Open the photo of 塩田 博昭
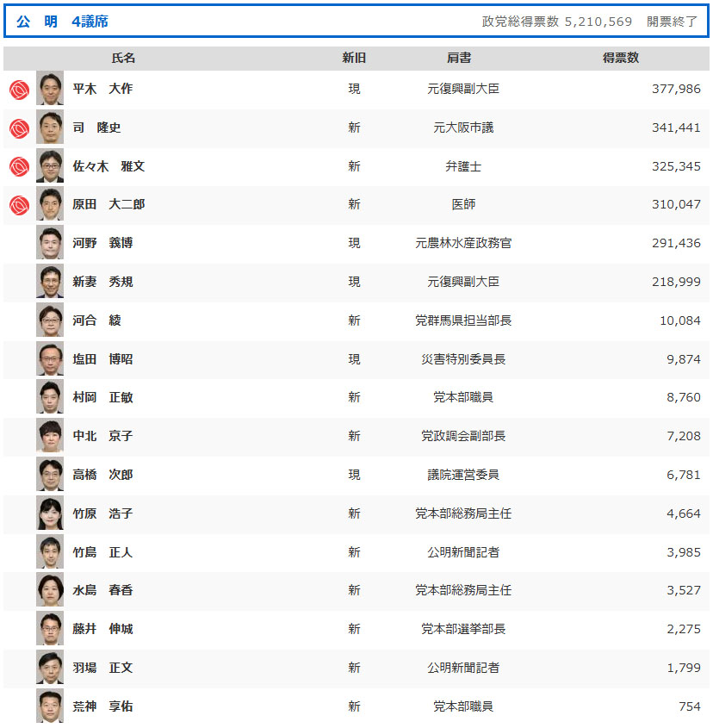 (50, 359)
